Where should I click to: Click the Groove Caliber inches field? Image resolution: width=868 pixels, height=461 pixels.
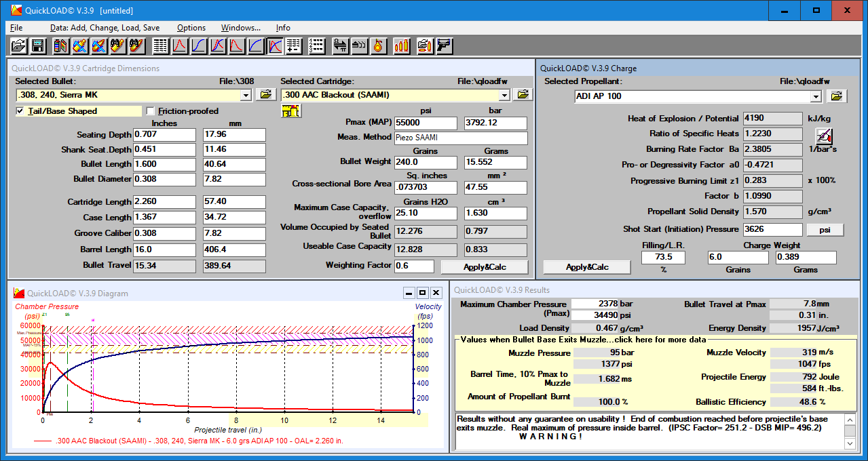(x=164, y=234)
